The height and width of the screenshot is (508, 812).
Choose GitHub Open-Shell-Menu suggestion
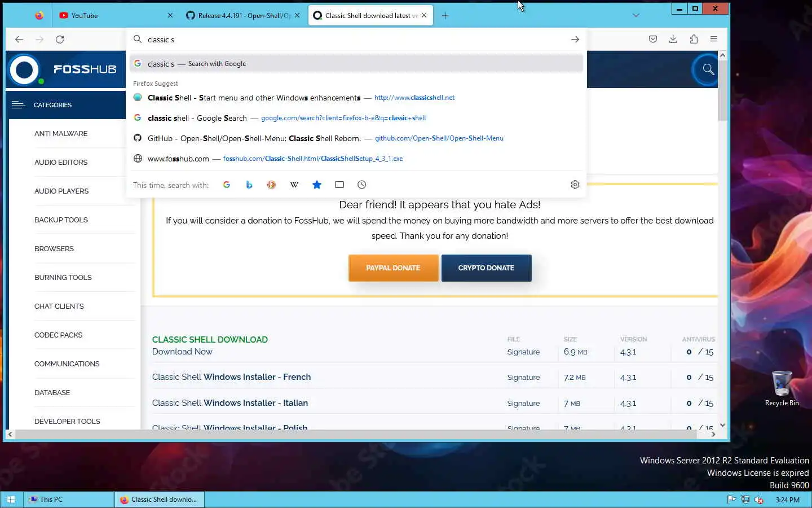pos(356,138)
